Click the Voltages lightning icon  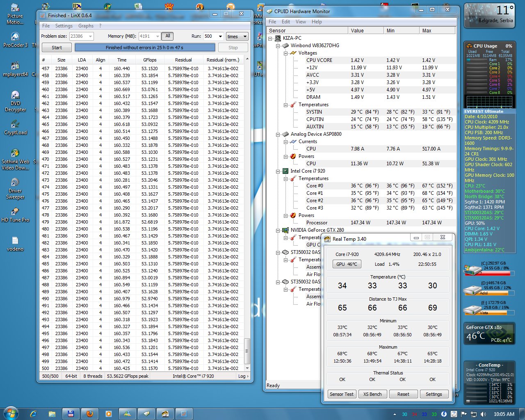click(293, 53)
